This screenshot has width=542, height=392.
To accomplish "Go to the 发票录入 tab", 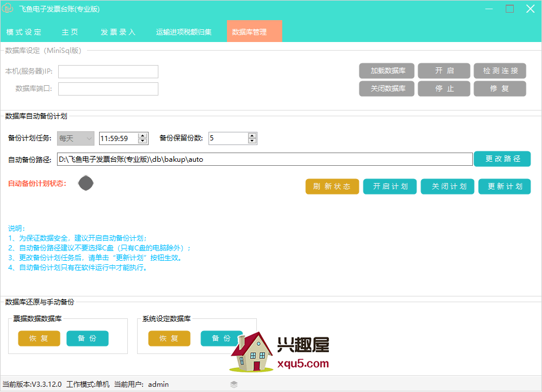I will (x=118, y=32).
